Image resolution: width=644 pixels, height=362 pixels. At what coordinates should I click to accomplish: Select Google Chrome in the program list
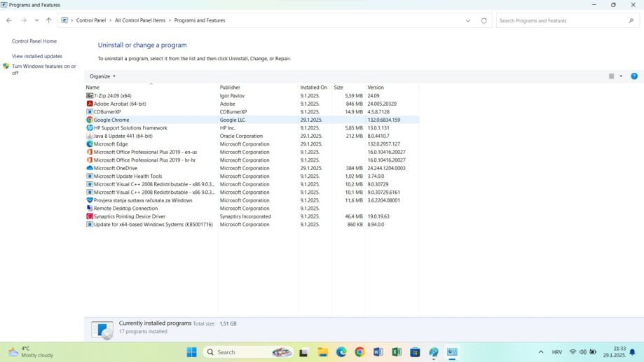point(111,120)
